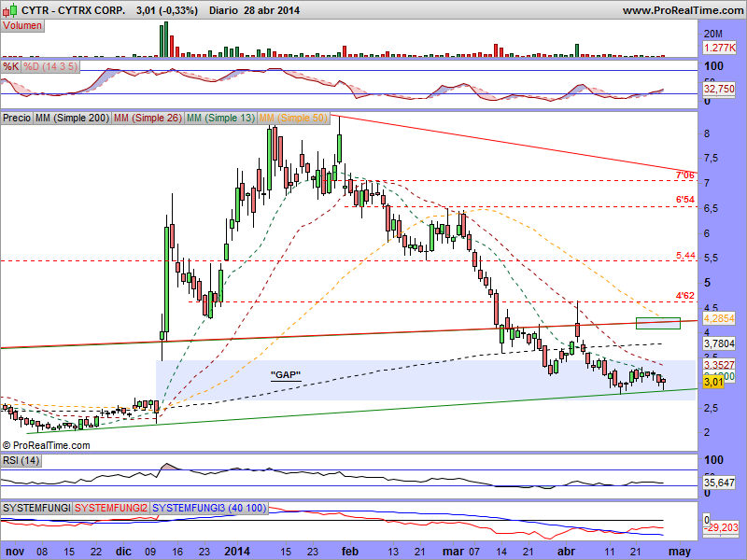Click the 5,44 red level label
The height and width of the screenshot is (560, 747).
[685, 256]
